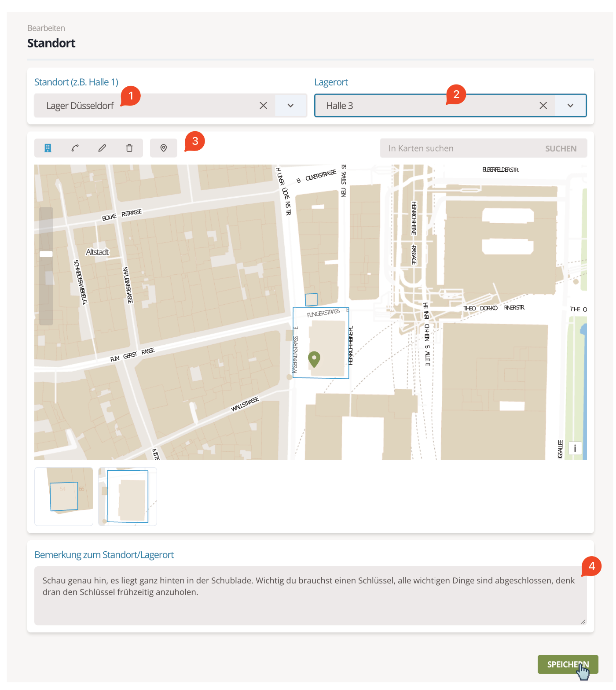Select the map pin placement tool

click(x=163, y=148)
